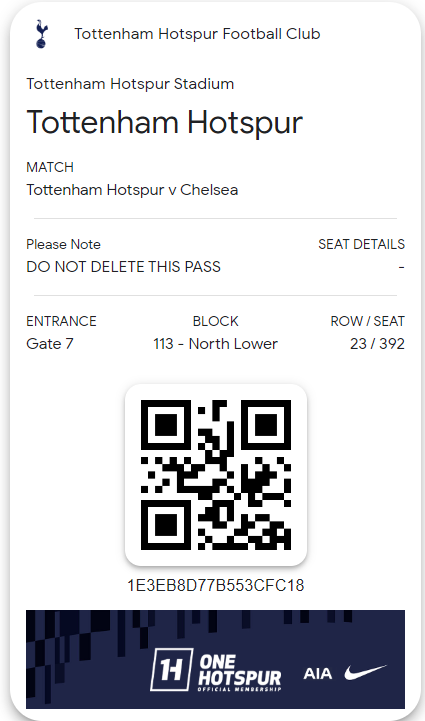Select the Tottenham Hotspur Football Club header text
The image size is (425, 721).
coord(197,34)
